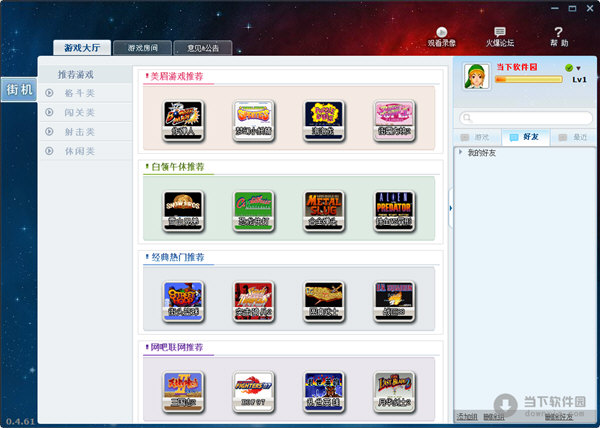The width and height of the screenshot is (600, 428).
Task: Click the green online status check icon
Action: point(569,68)
